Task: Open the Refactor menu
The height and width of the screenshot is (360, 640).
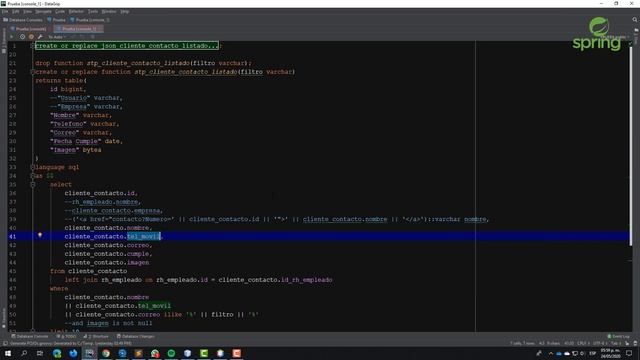Action: pyautogui.click(x=76, y=11)
